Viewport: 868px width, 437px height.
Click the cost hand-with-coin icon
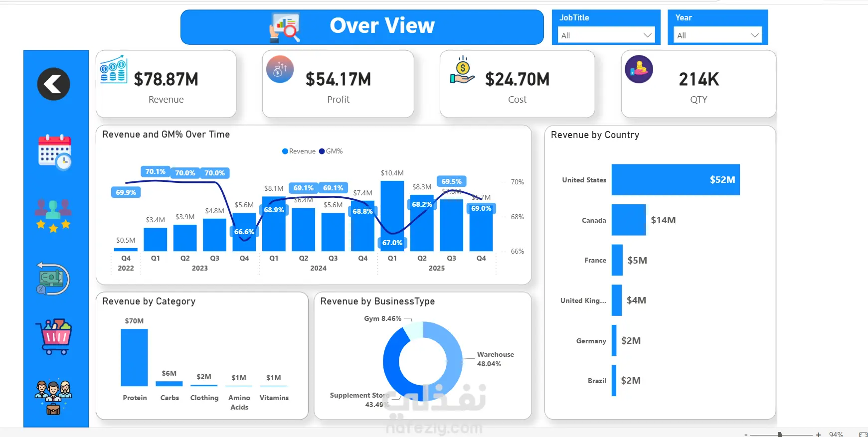point(462,70)
